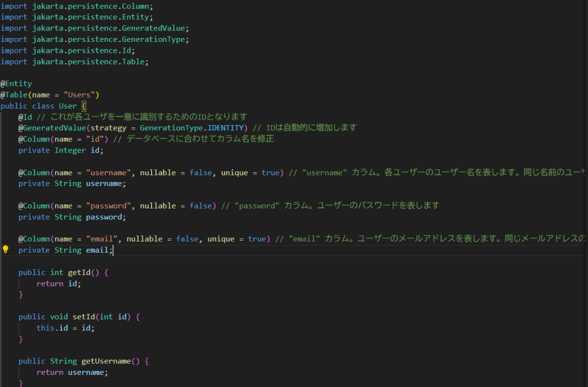Click the "this.id = id;" statement
588x387 pixels.
[x=65, y=328]
